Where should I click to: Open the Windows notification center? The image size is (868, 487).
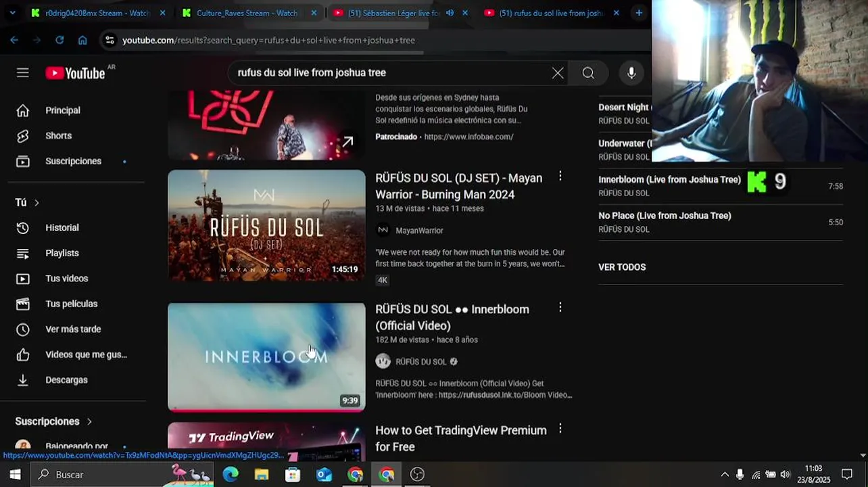click(847, 475)
